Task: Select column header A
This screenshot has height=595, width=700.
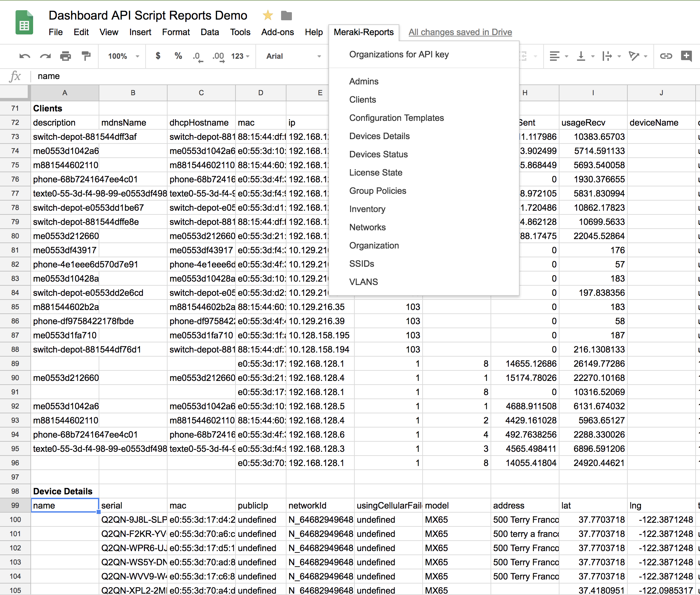Action: [x=65, y=93]
